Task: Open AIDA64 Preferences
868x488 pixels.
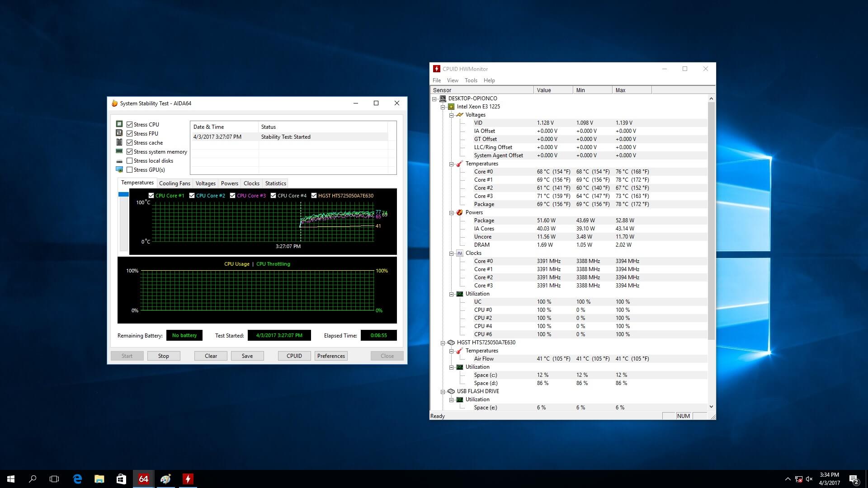Action: pos(331,356)
